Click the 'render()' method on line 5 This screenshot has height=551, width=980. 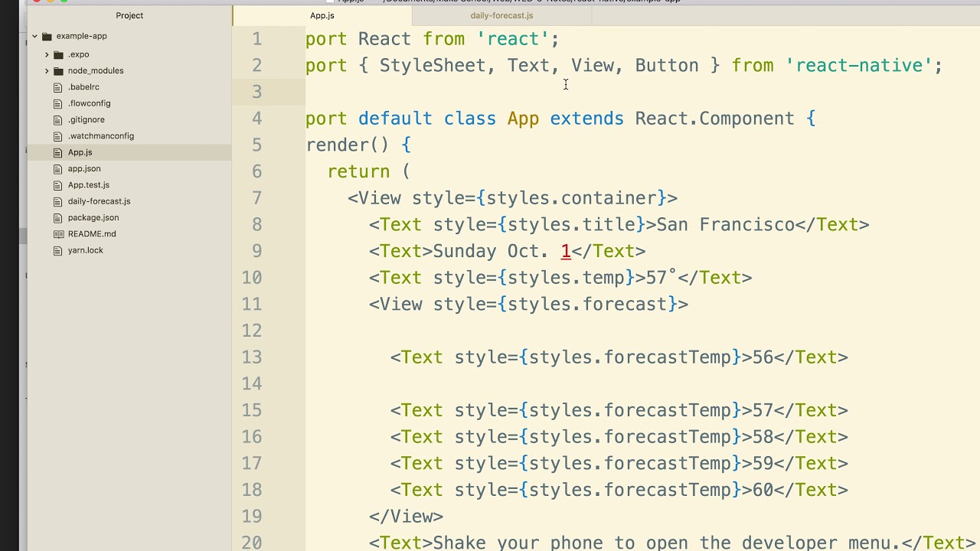pyautogui.click(x=348, y=145)
